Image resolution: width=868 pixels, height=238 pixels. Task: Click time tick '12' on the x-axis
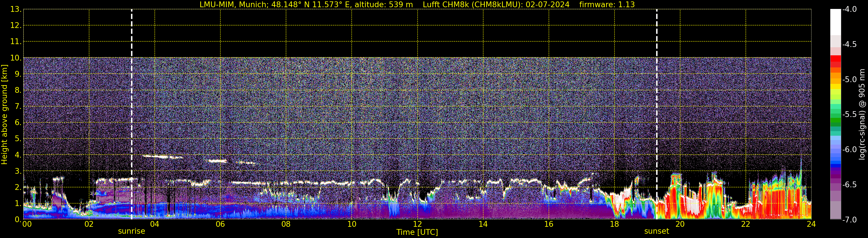pos(417,224)
